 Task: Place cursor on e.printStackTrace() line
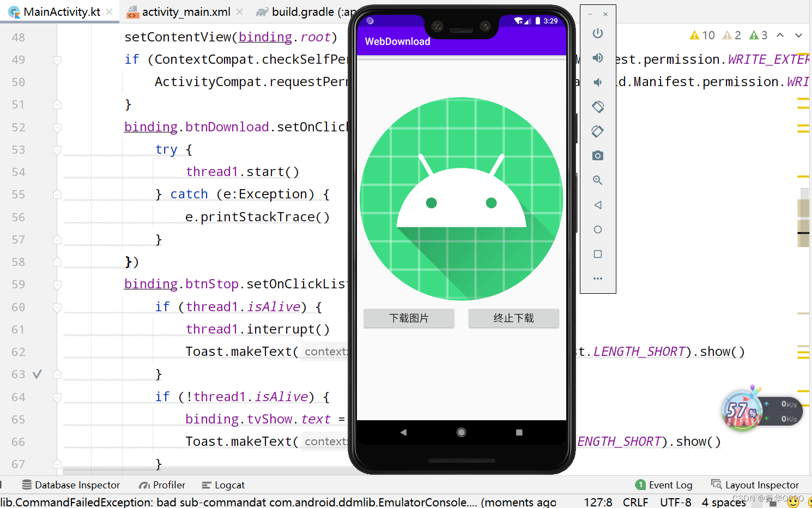point(257,217)
